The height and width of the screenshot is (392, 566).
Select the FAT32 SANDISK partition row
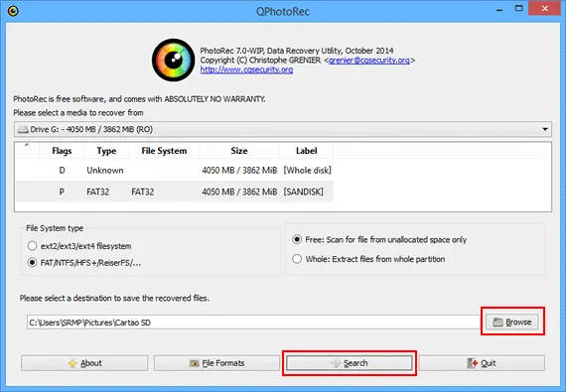click(175, 192)
